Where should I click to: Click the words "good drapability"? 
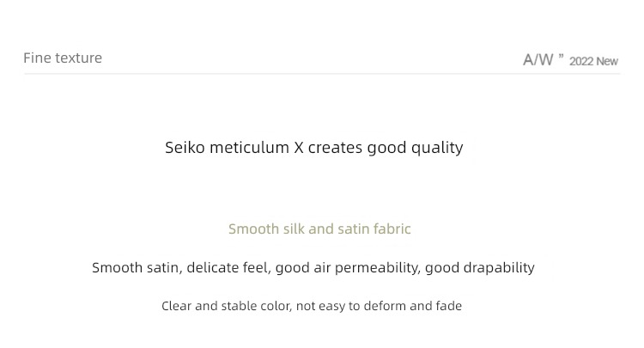[x=480, y=268]
